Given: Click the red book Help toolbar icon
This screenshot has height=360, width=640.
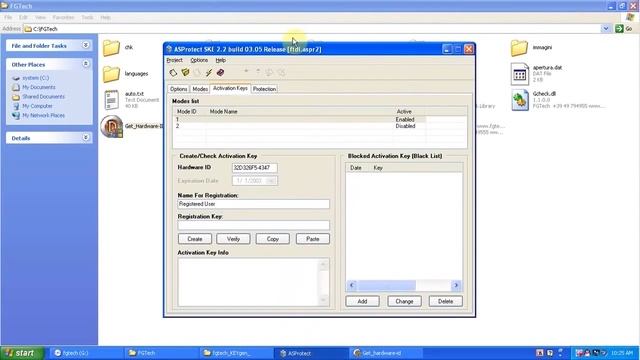Looking at the screenshot, I should [x=220, y=73].
